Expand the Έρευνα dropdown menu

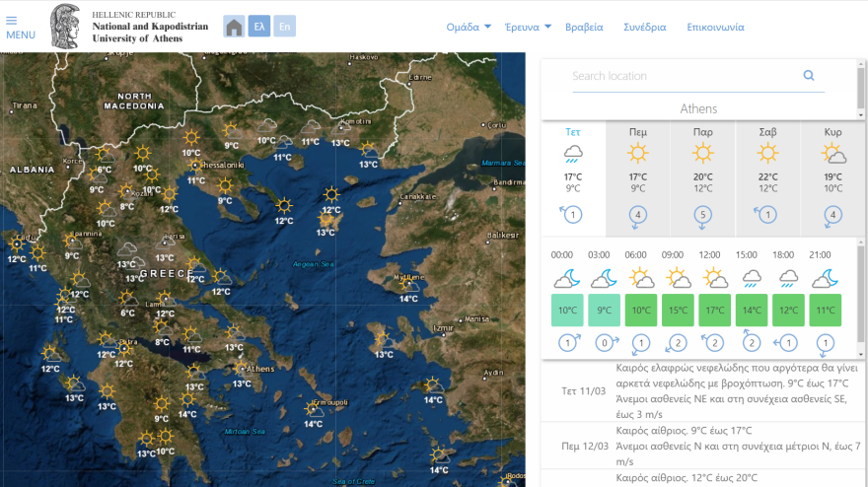click(528, 27)
